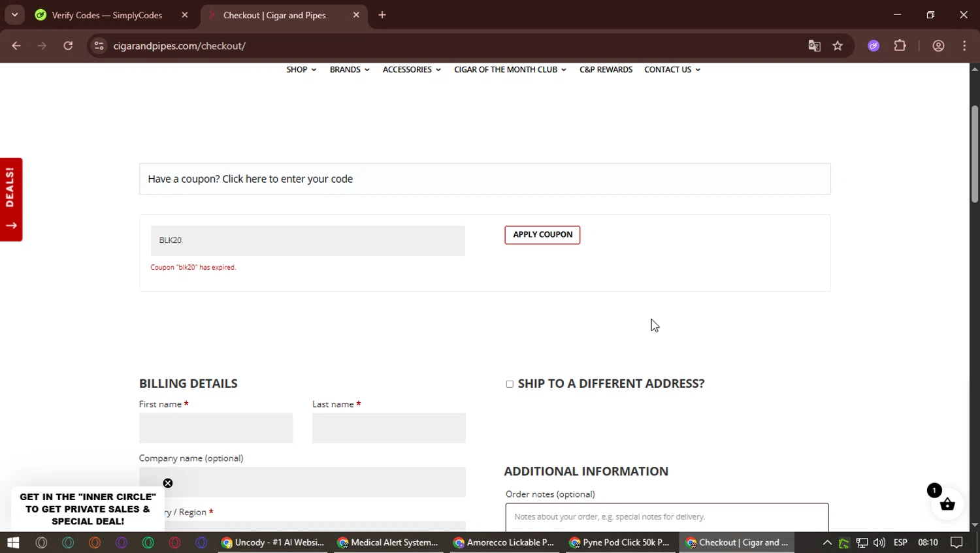Expand the CONTACT US menu
This screenshot has width=980, height=553.
pyautogui.click(x=672, y=69)
